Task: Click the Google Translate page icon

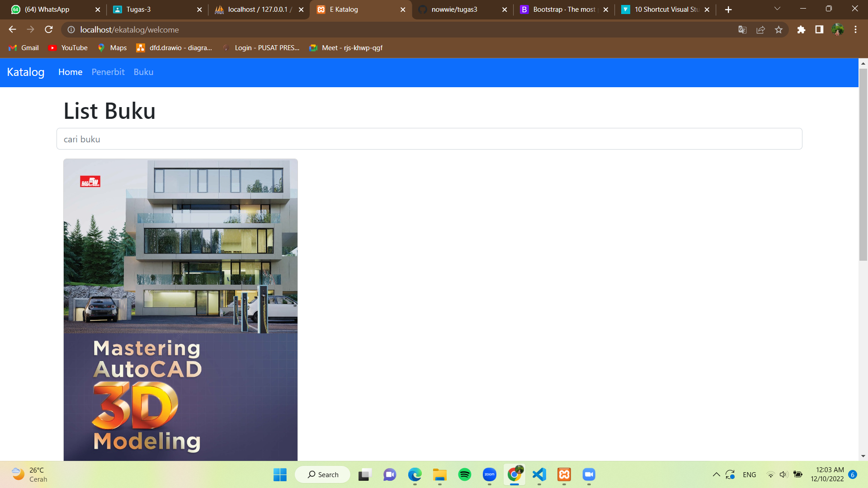Action: 742,29
